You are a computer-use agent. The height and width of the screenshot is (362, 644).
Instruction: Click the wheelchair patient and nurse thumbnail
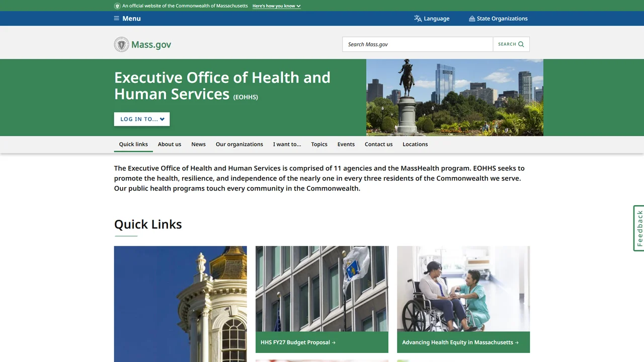pos(463,289)
